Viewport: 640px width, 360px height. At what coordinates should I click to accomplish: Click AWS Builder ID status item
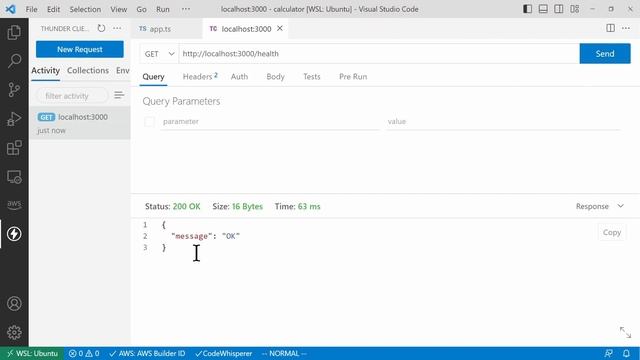click(147, 353)
